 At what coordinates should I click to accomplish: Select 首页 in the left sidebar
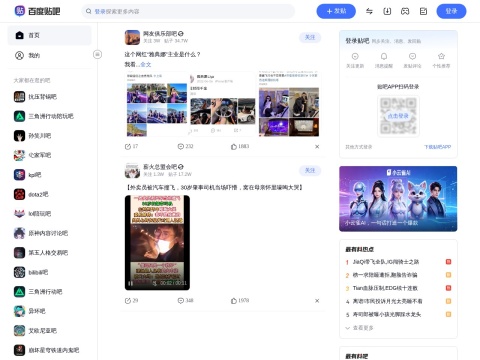click(49, 35)
